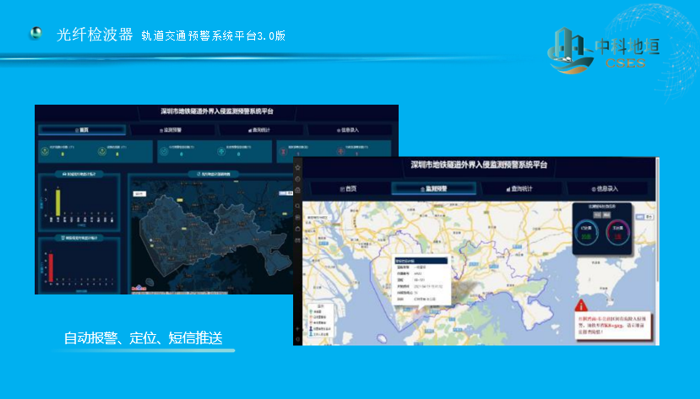Image resolution: width=700 pixels, height=399 pixels.
Task: Click the plus icon at sidebar bottom
Action: tap(298, 329)
